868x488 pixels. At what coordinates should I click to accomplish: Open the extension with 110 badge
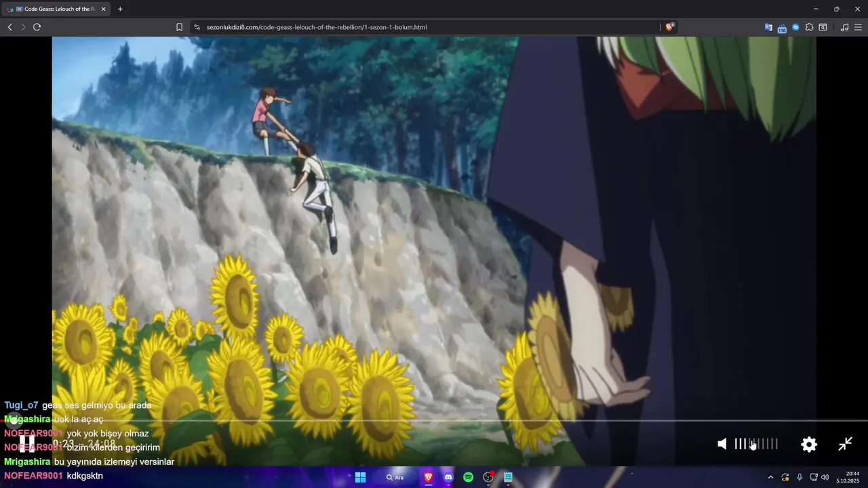pos(782,28)
